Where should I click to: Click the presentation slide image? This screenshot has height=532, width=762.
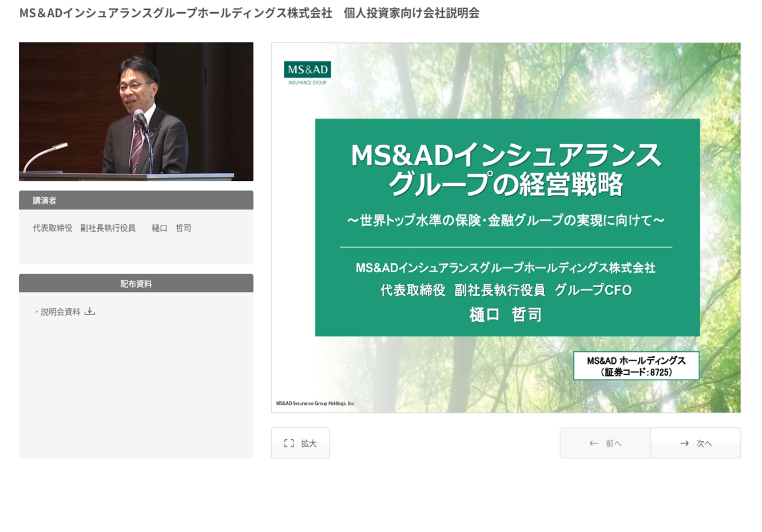[x=506, y=228]
